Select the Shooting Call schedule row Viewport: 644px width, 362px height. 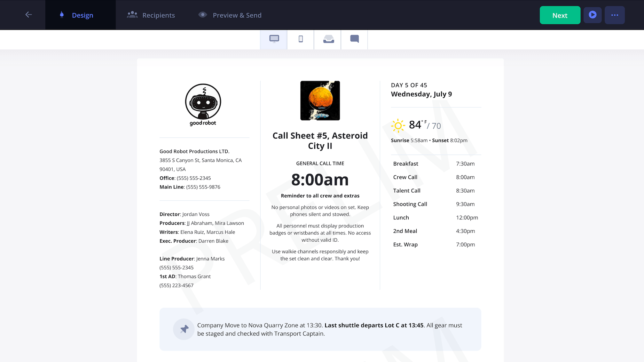(435, 204)
